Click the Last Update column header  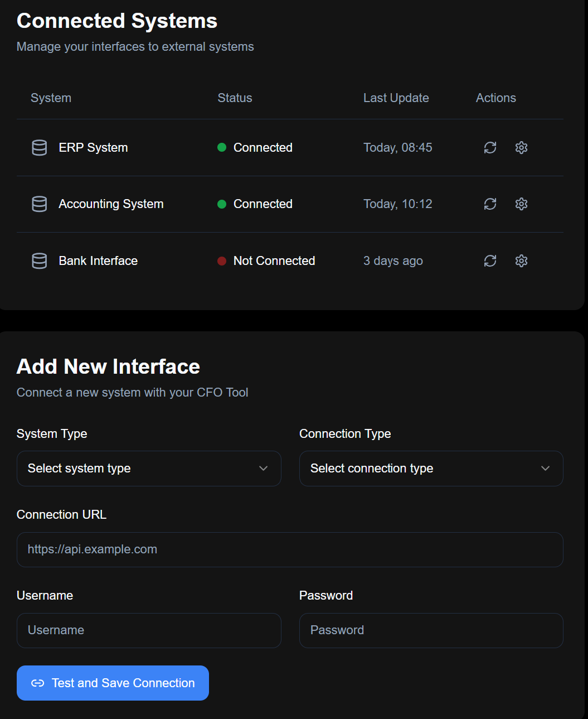click(x=396, y=98)
